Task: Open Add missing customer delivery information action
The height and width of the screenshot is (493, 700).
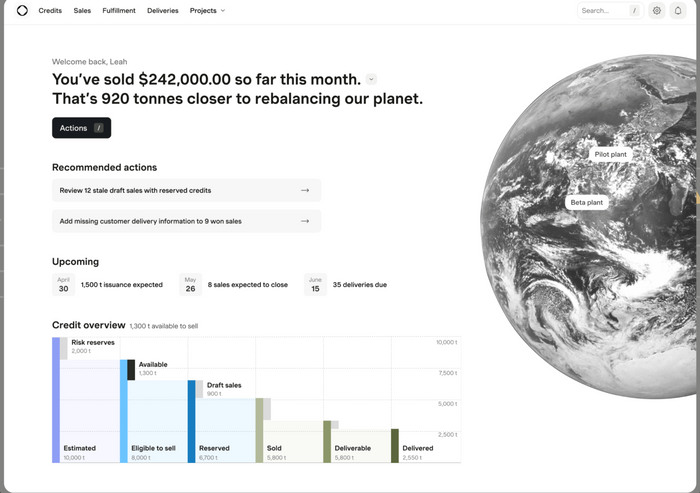Action: [187, 221]
